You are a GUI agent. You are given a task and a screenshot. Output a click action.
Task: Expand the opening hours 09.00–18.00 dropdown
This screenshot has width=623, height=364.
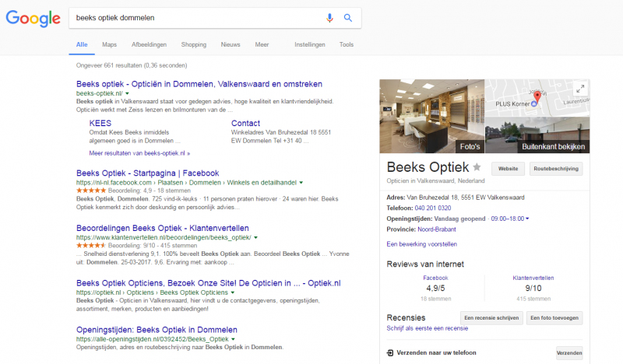click(x=528, y=219)
